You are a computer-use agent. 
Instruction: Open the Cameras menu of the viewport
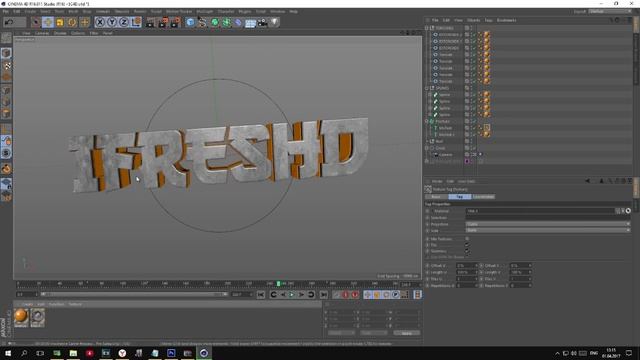tap(42, 33)
